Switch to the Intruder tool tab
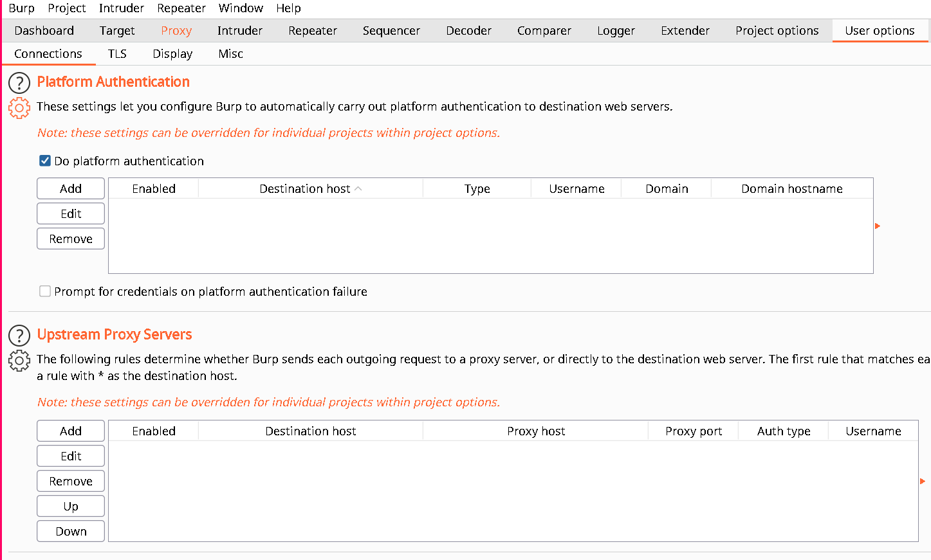 [x=240, y=30]
